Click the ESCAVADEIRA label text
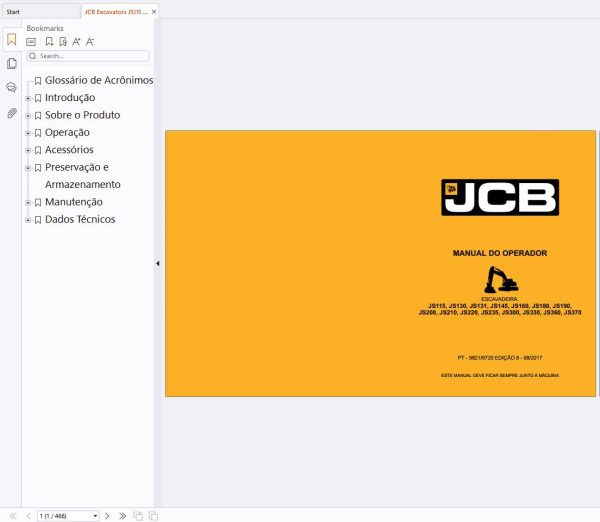The width and height of the screenshot is (600, 522). [x=500, y=299]
